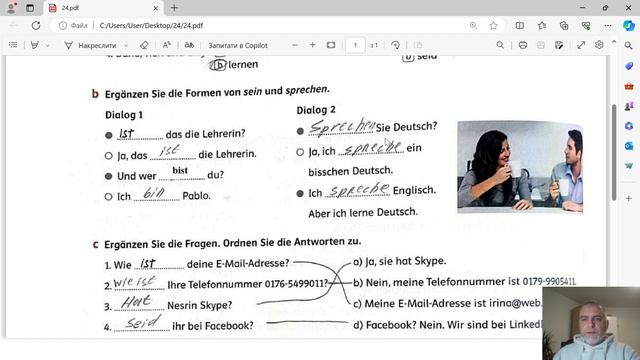
Task: Open sidebar Microsoft 365 icon
Action: (x=629, y=126)
